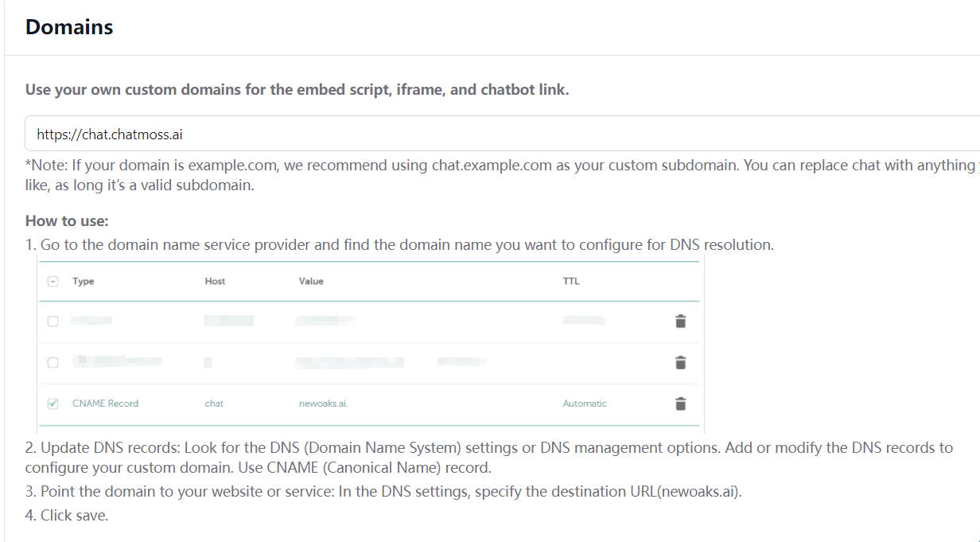The image size is (980, 542).
Task: Click the custom domain URL input field
Action: [x=501, y=134]
